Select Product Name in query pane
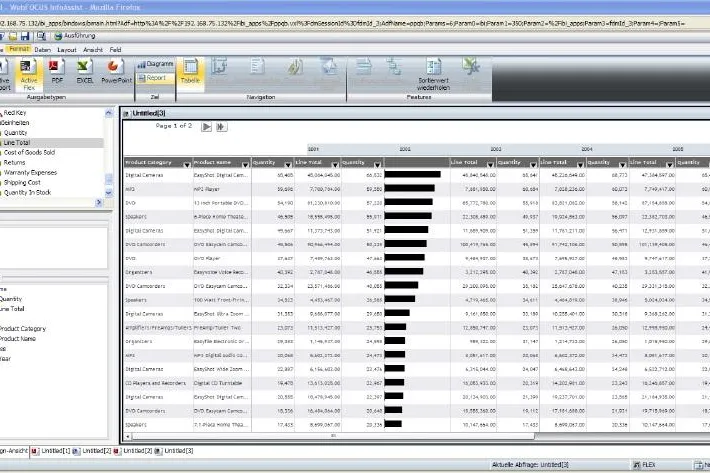The width and height of the screenshot is (710, 473). point(18,339)
